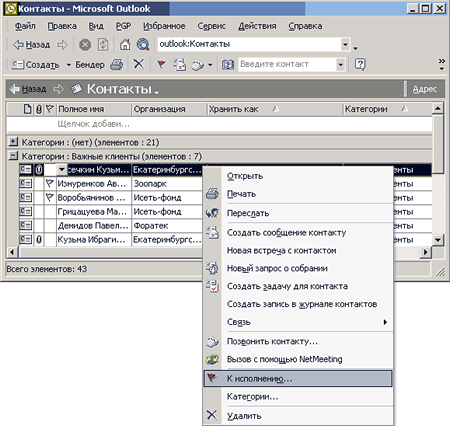Screen dimensions: 450x426
Task: Click the dial phone toolbar icon
Action: (x=198, y=65)
